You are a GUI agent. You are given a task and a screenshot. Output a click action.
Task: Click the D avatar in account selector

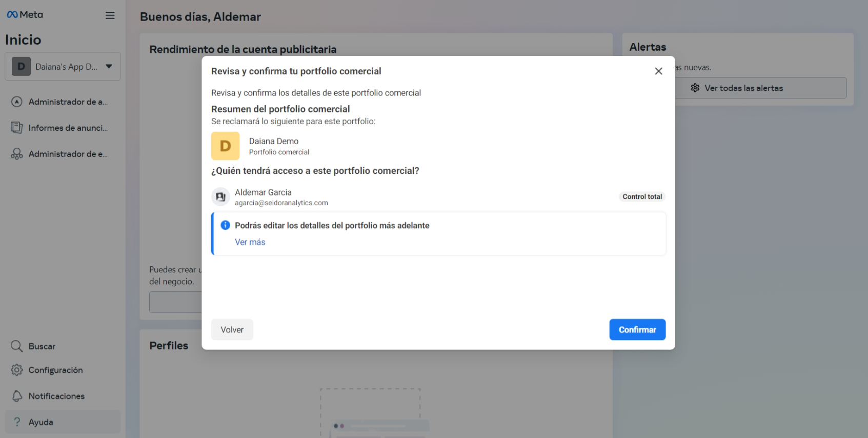click(21, 66)
